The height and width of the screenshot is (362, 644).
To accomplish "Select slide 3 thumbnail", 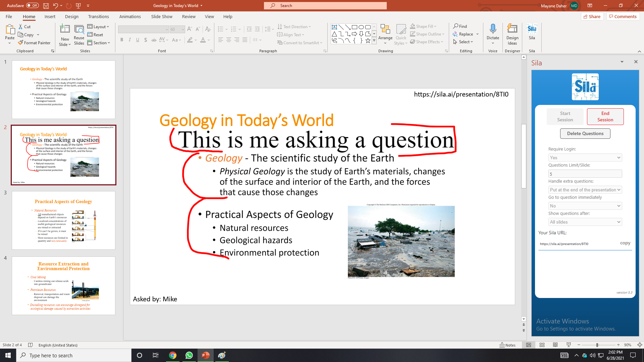I will pos(63,220).
